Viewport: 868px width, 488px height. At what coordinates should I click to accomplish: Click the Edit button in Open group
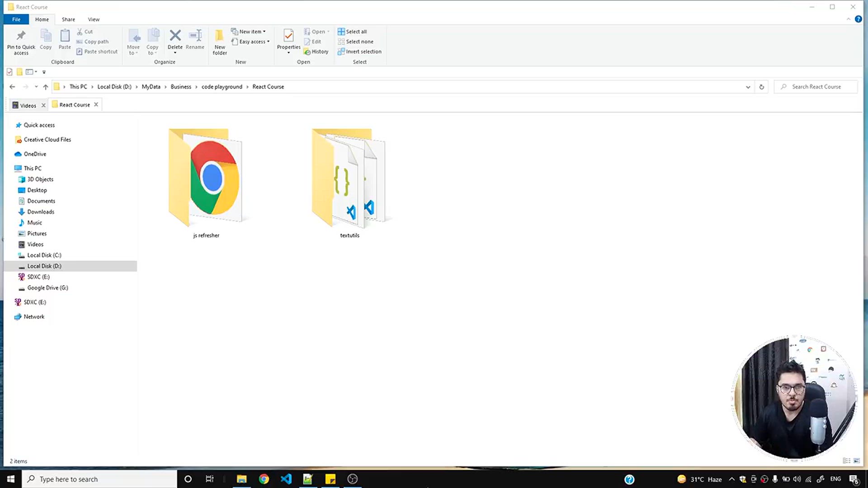pos(312,42)
